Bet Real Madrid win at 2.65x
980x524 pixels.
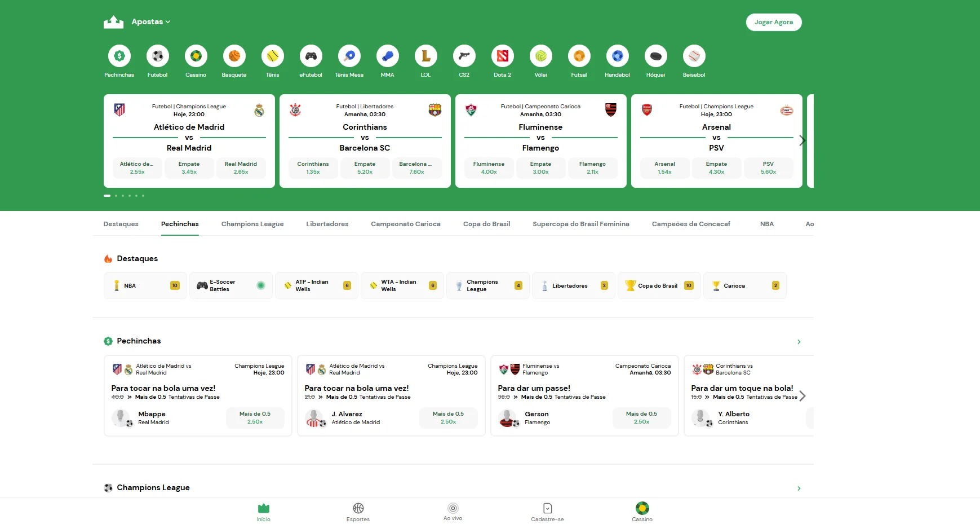[x=241, y=168]
